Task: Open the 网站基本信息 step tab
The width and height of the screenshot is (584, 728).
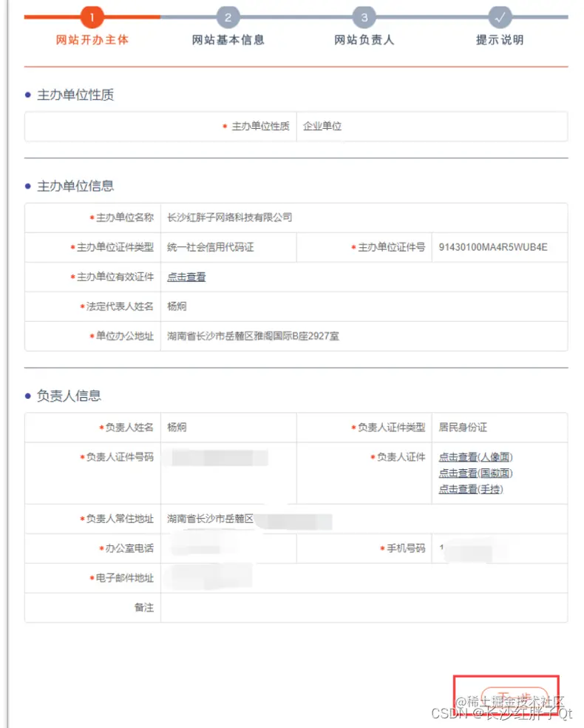Action: coord(228,40)
